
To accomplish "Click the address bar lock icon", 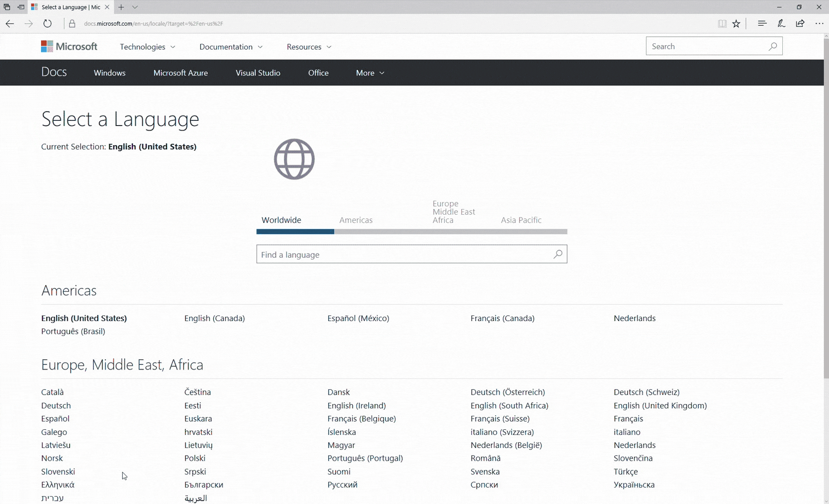I will click(x=72, y=24).
